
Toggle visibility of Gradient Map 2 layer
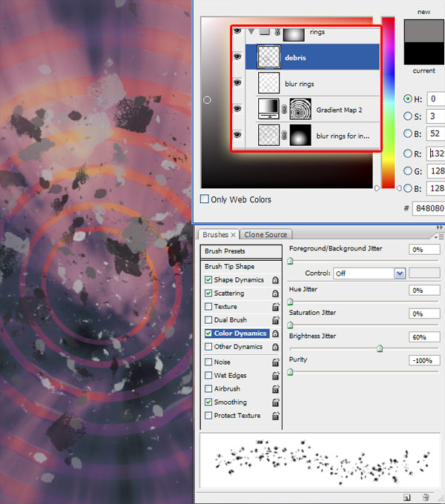point(237,109)
